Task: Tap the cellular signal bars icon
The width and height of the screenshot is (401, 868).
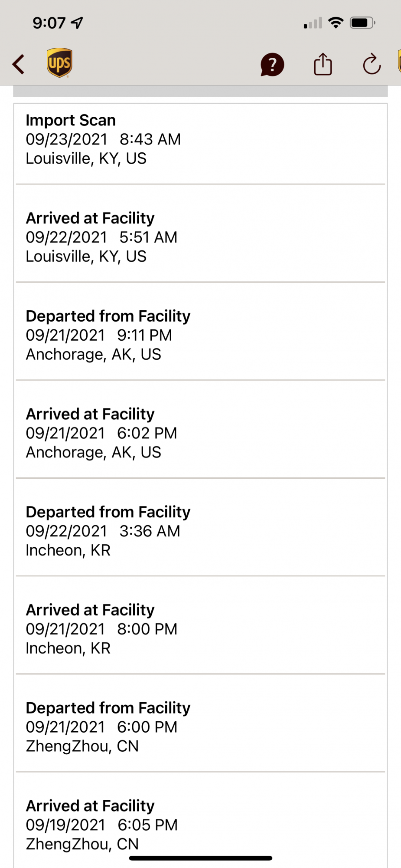Action: coord(313,23)
